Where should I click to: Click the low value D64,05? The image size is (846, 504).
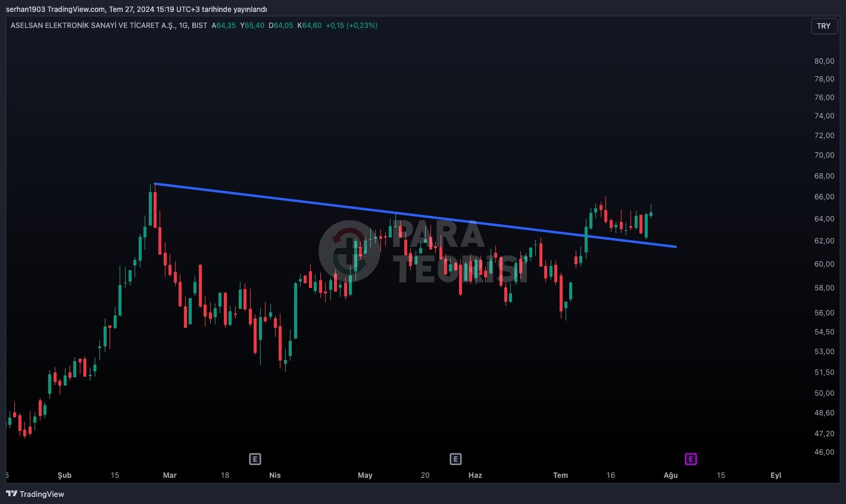point(281,26)
